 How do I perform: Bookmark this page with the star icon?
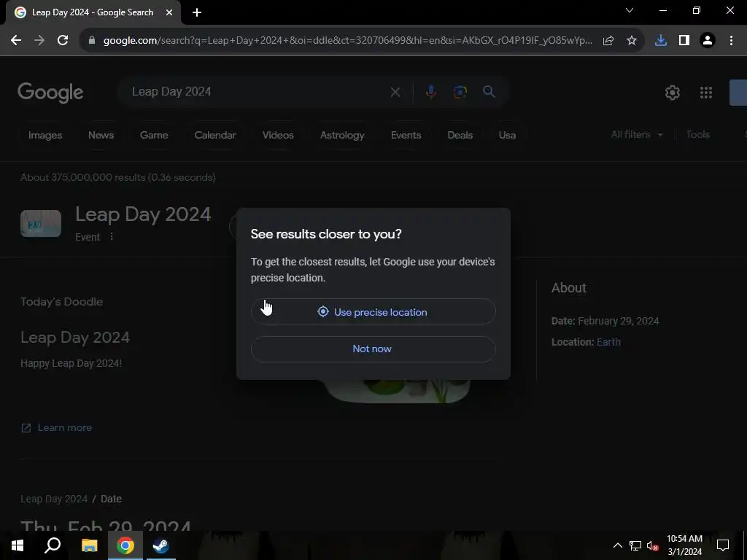click(632, 41)
